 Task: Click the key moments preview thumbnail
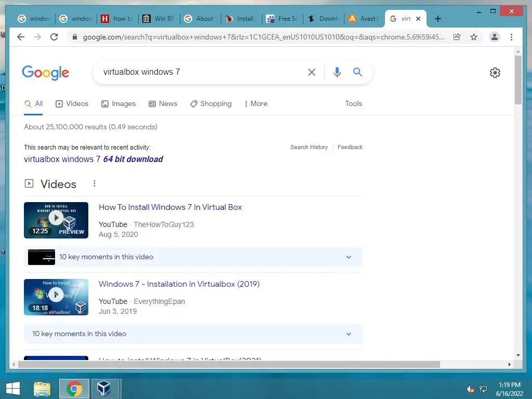[x=42, y=257]
